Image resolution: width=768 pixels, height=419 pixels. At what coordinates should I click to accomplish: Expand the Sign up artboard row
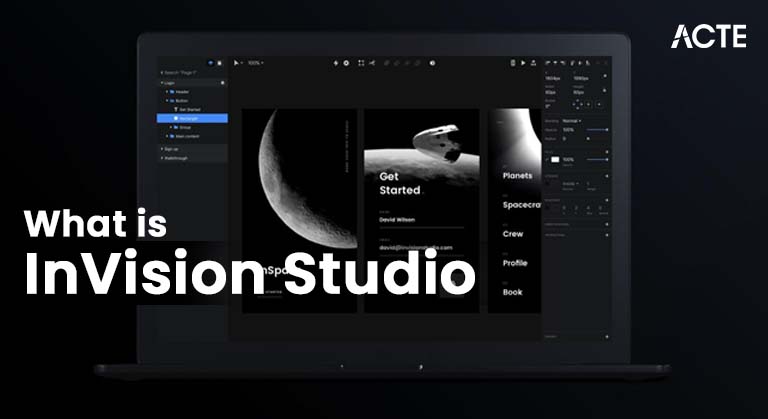coord(162,148)
